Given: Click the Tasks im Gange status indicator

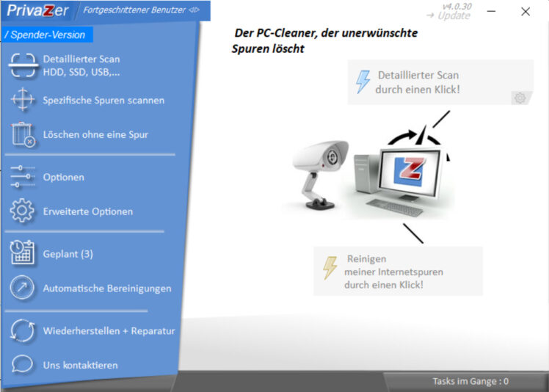Looking at the screenshot, I should tap(470, 382).
